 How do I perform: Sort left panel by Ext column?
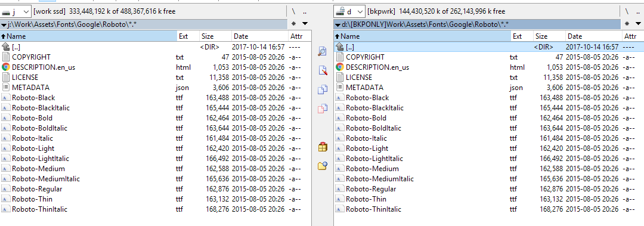click(x=188, y=36)
